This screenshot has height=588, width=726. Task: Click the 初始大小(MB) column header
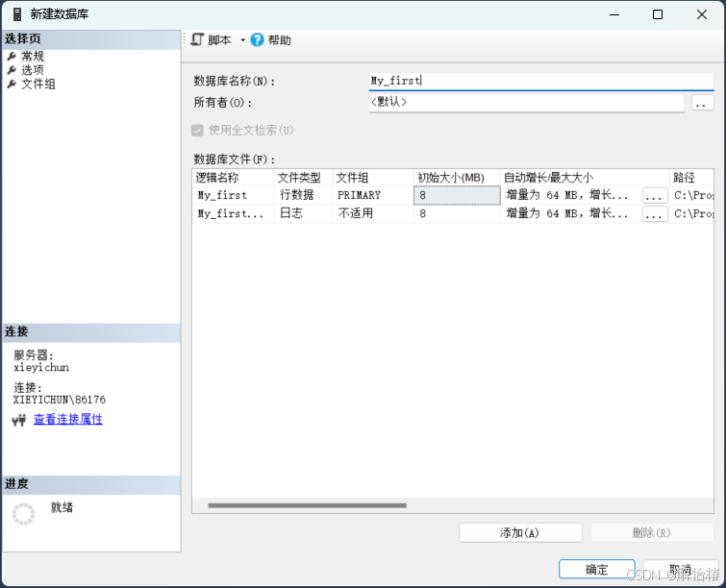(x=457, y=178)
